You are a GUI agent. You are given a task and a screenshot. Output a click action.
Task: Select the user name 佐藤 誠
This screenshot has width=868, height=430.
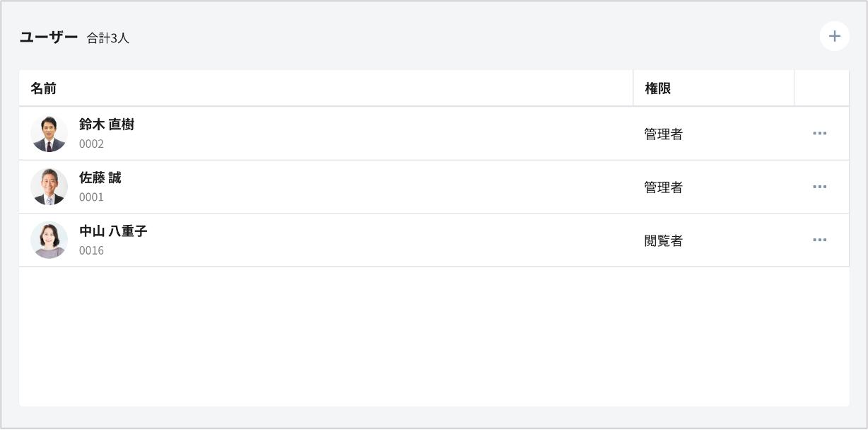[x=100, y=178]
